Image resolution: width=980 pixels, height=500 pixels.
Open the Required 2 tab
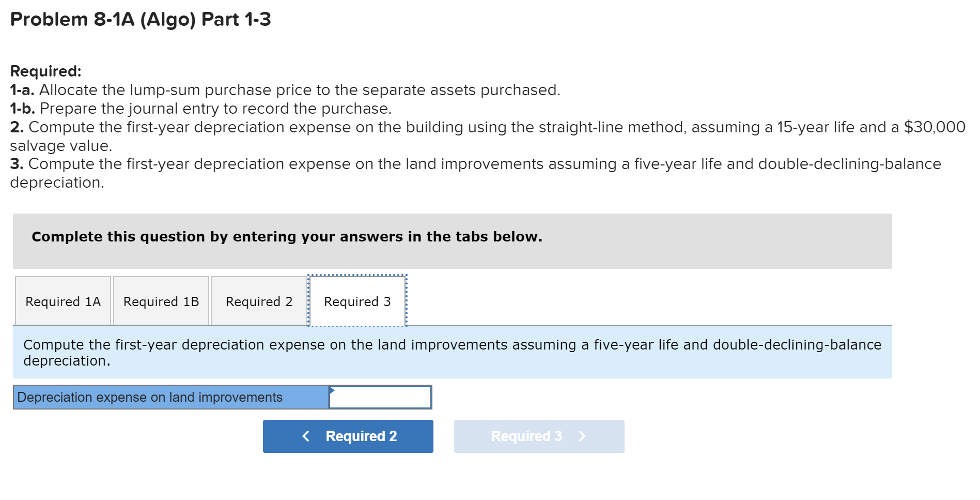259,301
